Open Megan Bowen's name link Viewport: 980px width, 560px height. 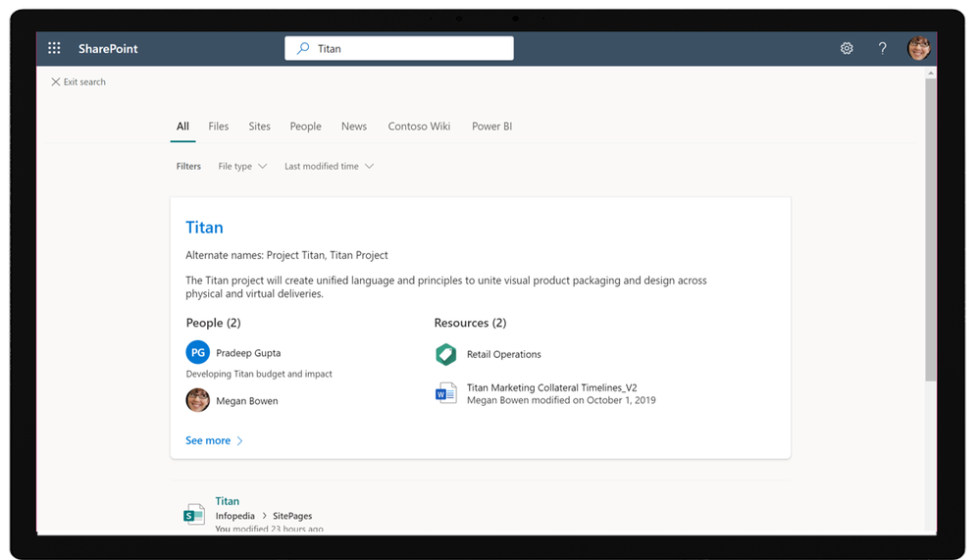tap(247, 401)
